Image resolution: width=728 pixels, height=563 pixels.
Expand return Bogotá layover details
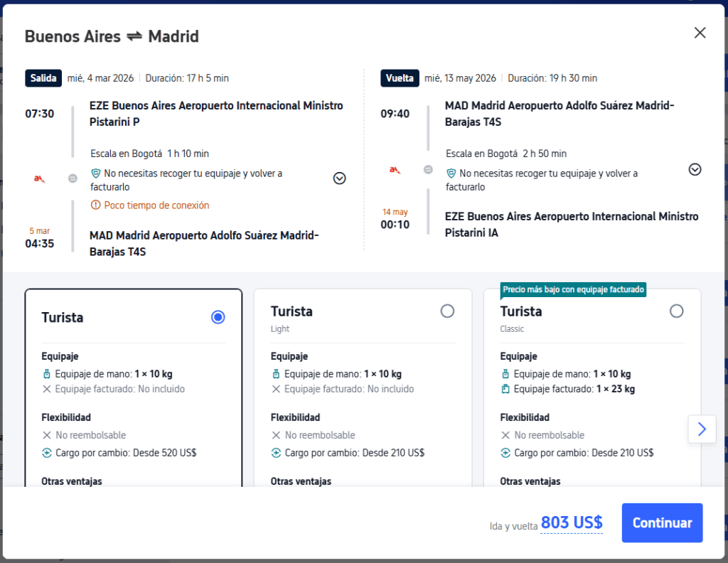click(x=695, y=169)
